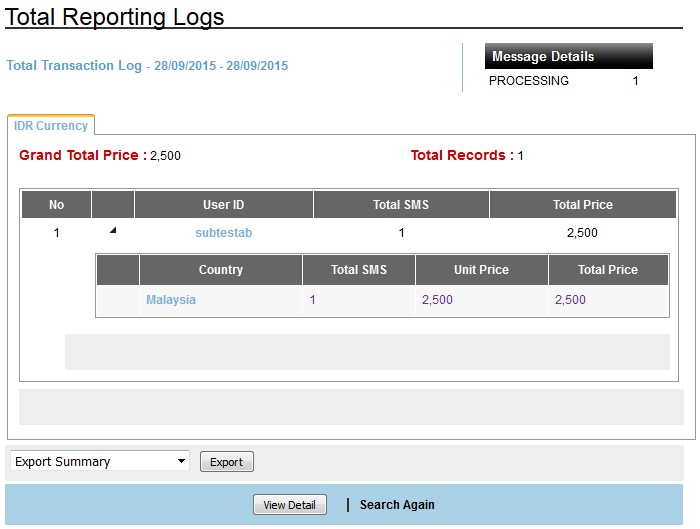Click the Total Transaction Log date heading
This screenshot has height=529, width=700.
pyautogui.click(x=147, y=66)
